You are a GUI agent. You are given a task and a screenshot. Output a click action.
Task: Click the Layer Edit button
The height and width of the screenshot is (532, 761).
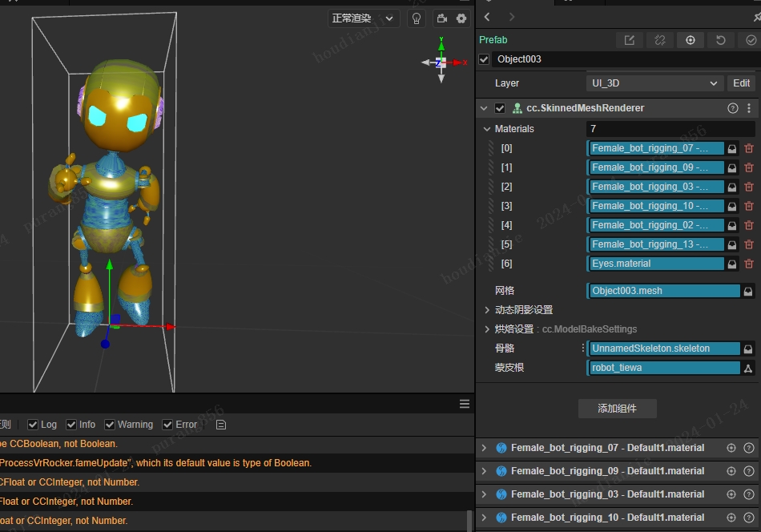coord(741,83)
